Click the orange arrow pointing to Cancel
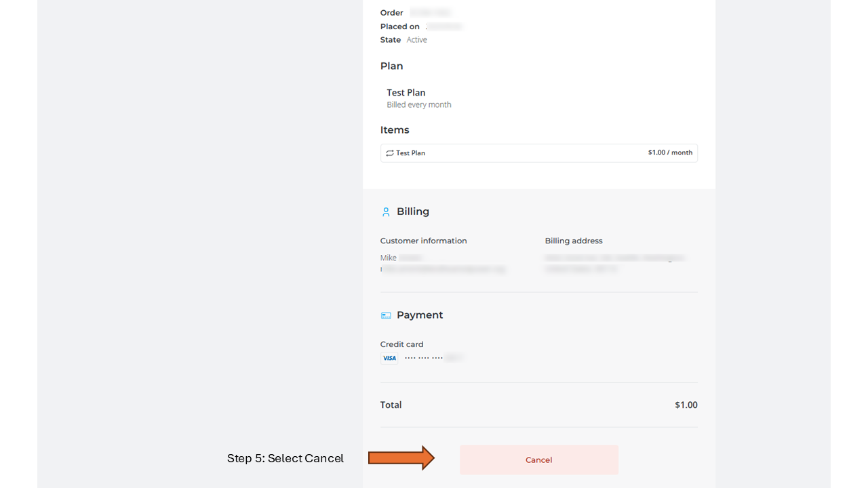This screenshot has width=868, height=488. click(x=401, y=458)
